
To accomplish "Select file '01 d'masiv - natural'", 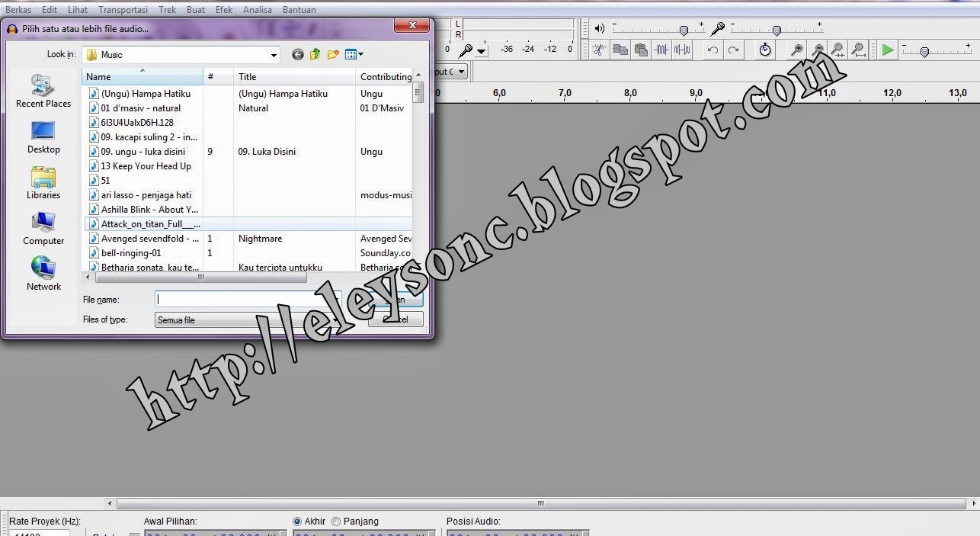I will click(141, 108).
